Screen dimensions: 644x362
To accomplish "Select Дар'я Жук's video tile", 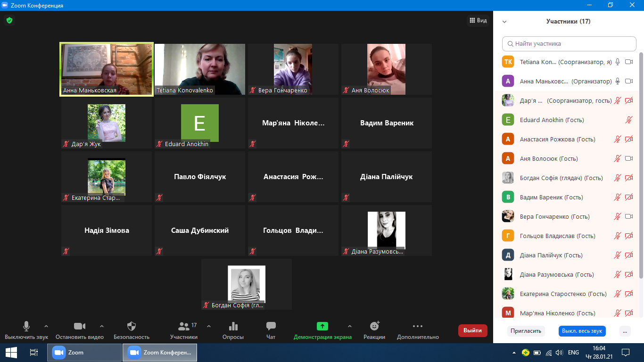I will (x=107, y=123).
